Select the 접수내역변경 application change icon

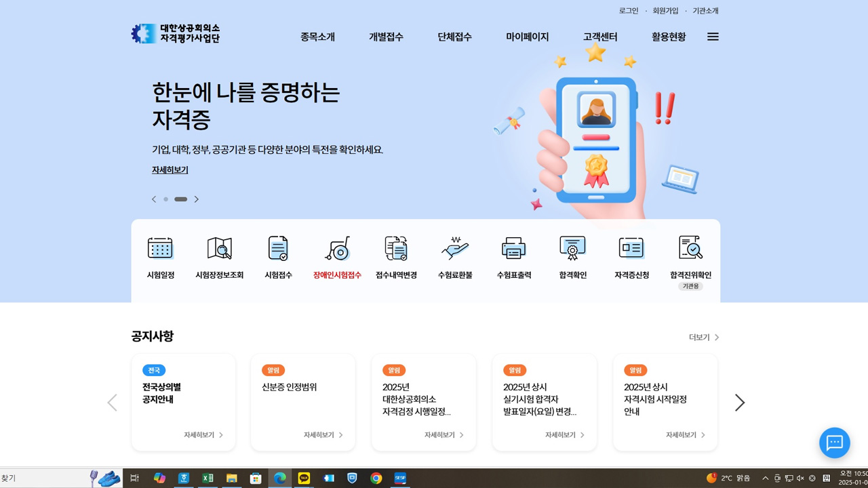pos(396,258)
